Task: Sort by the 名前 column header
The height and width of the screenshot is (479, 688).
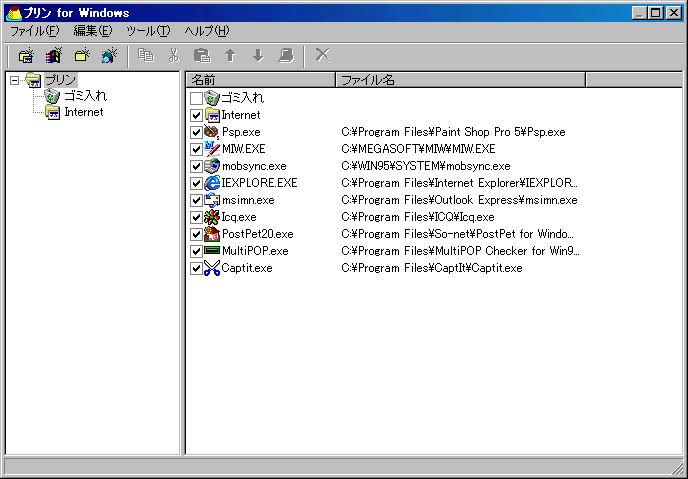Action: 261,80
